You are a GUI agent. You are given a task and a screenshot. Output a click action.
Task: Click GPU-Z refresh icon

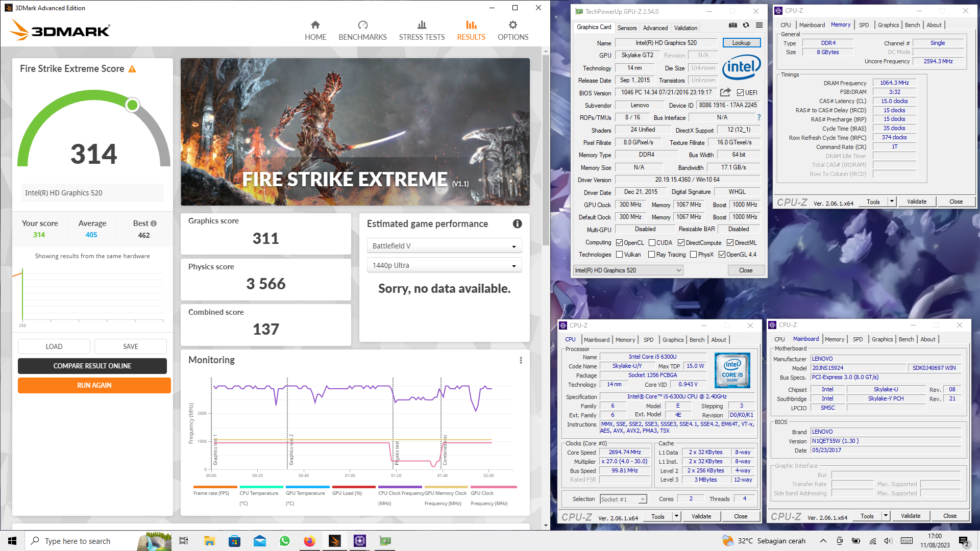[746, 25]
